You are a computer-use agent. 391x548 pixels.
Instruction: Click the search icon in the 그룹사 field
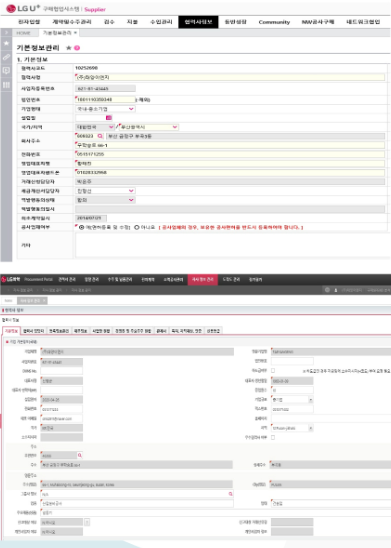point(230,494)
